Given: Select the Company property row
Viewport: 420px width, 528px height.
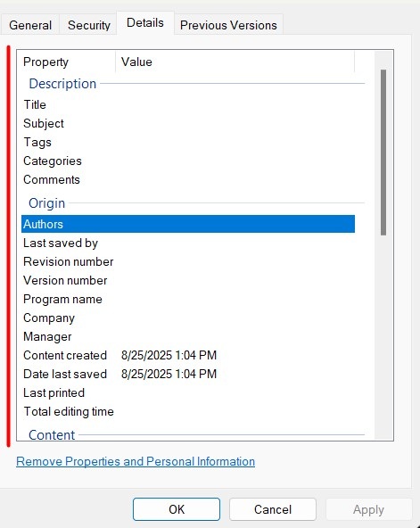Looking at the screenshot, I should pyautogui.click(x=188, y=318).
